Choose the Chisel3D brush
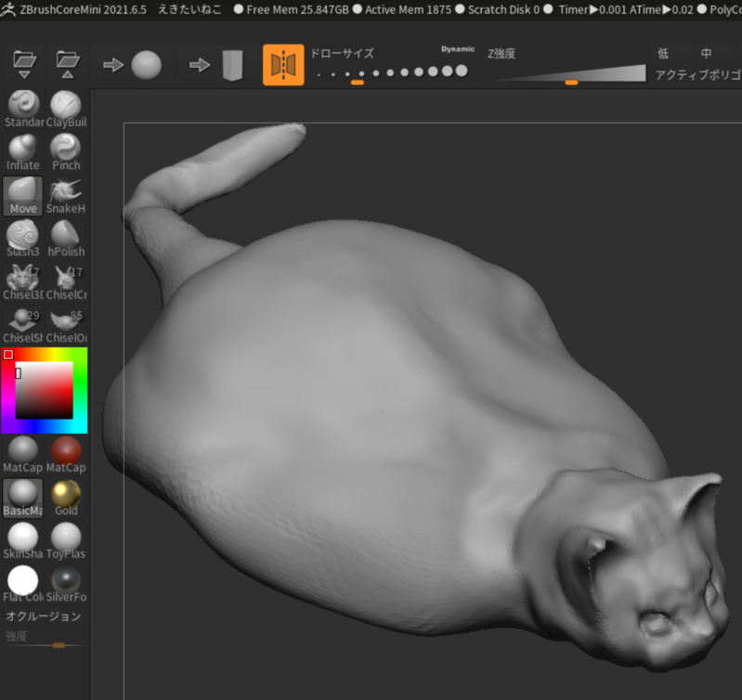Image resolution: width=742 pixels, height=700 pixels. tap(22, 282)
